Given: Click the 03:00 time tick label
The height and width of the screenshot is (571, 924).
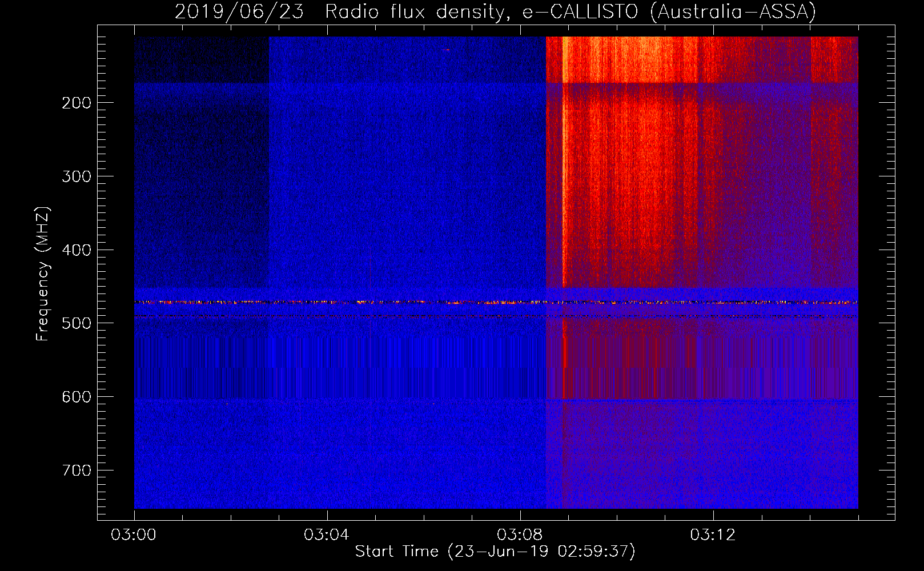Looking at the screenshot, I should coord(134,535).
